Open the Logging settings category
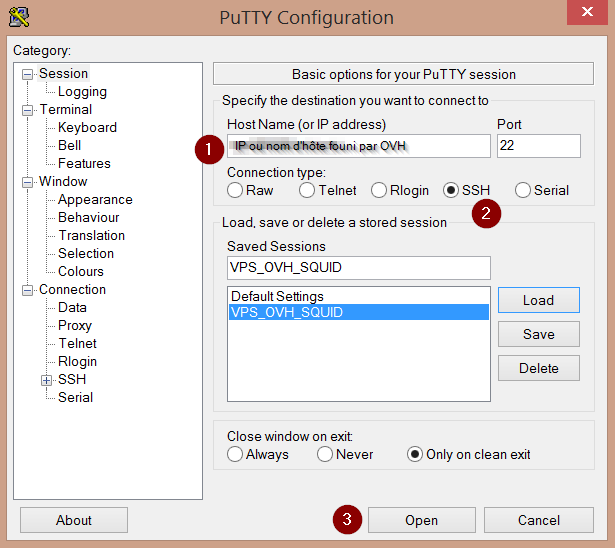The width and height of the screenshot is (615, 548). click(82, 91)
